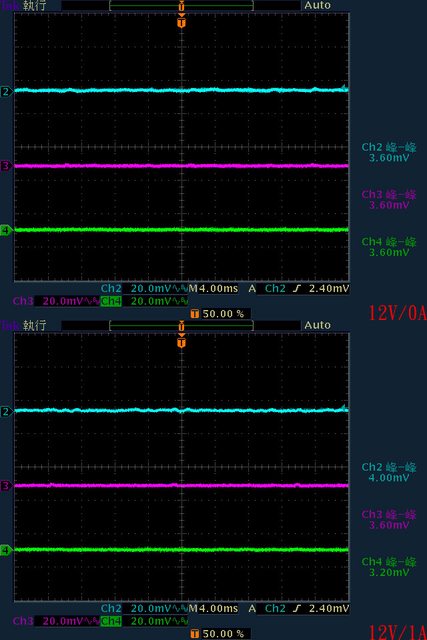The width and height of the screenshot is (427, 640).
Task: Click the orange trigger position marker in 12V/0A capture
Action: 182,21
